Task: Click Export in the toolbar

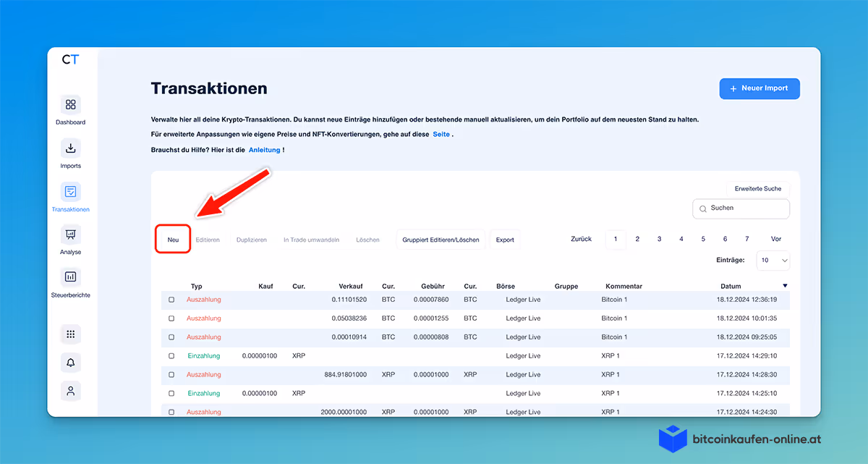Action: (x=504, y=239)
